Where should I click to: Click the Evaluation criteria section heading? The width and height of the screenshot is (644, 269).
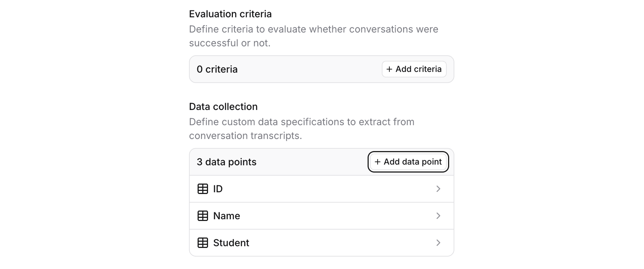click(x=230, y=14)
